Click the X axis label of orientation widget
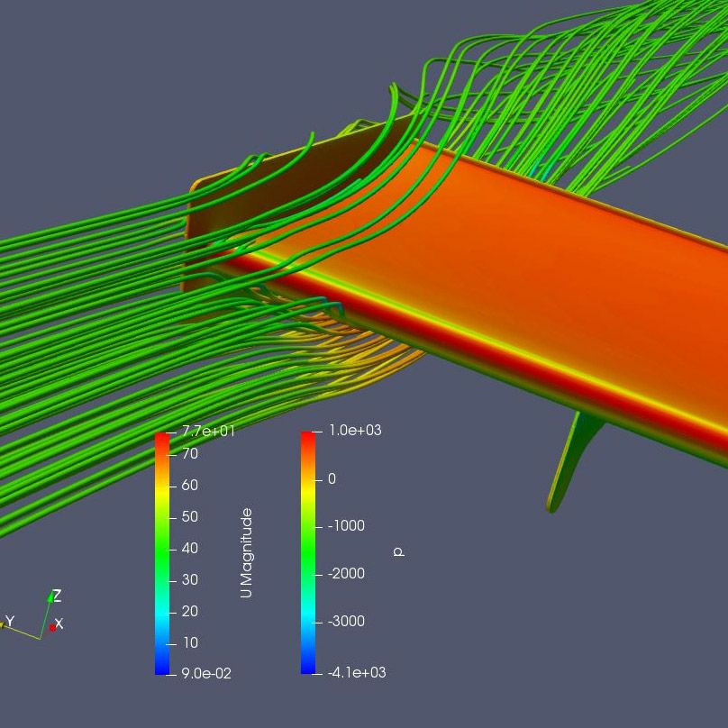728x728 pixels. [59, 623]
